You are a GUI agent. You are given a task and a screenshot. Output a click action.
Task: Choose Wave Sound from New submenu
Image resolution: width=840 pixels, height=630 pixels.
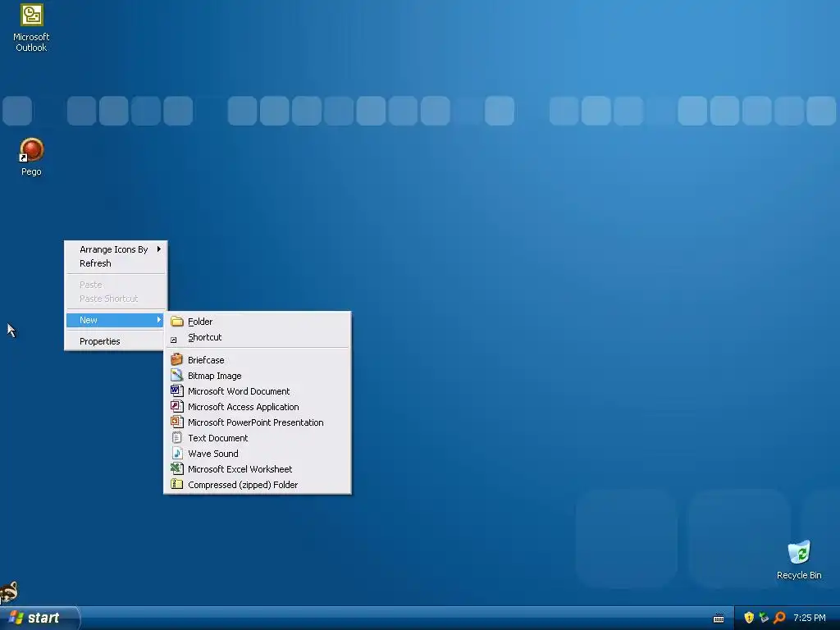pos(257,453)
